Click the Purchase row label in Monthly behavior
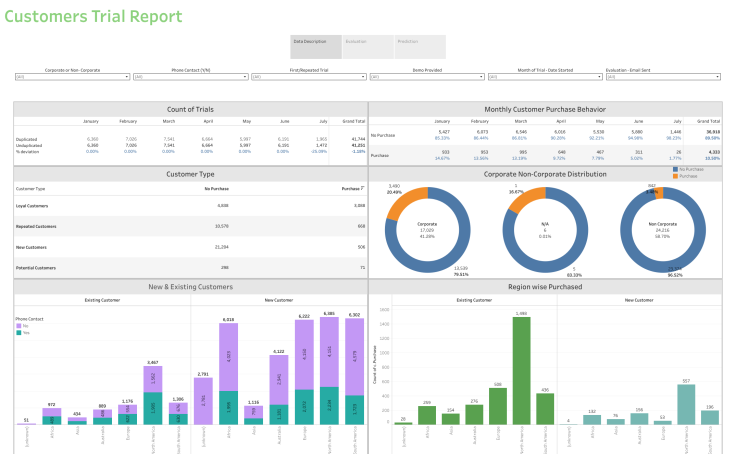Screen dimensions: 736x454 pos(380,155)
